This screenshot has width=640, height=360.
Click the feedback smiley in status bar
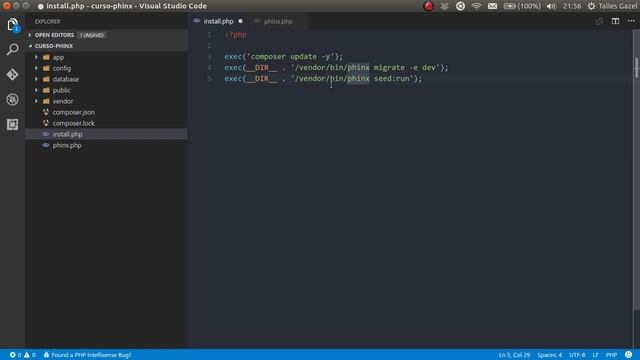point(629,355)
